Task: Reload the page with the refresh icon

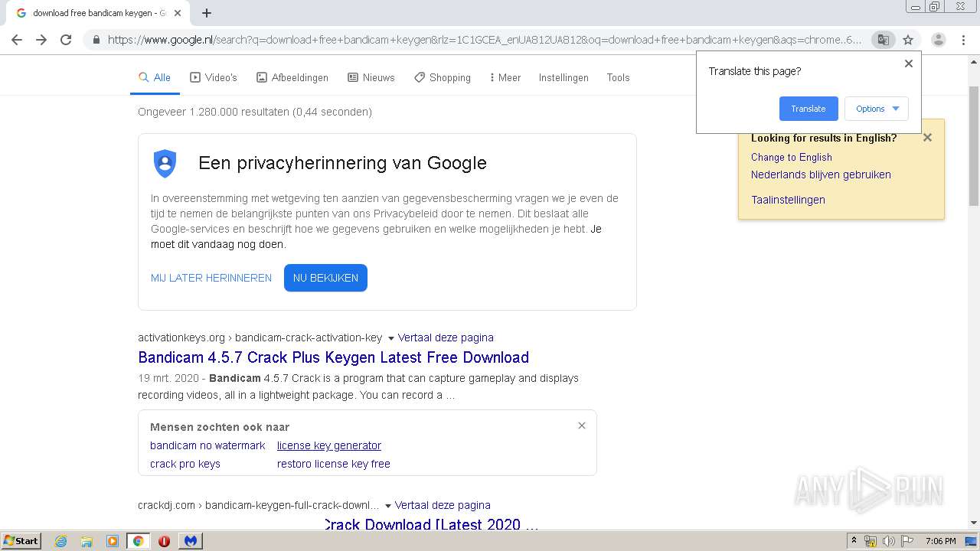Action: point(66,40)
